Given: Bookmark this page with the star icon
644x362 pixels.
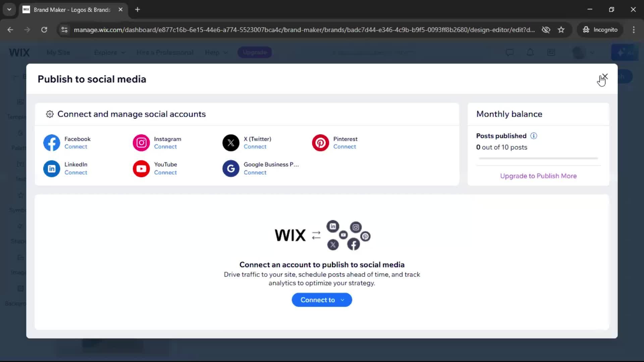Looking at the screenshot, I should pos(561,30).
